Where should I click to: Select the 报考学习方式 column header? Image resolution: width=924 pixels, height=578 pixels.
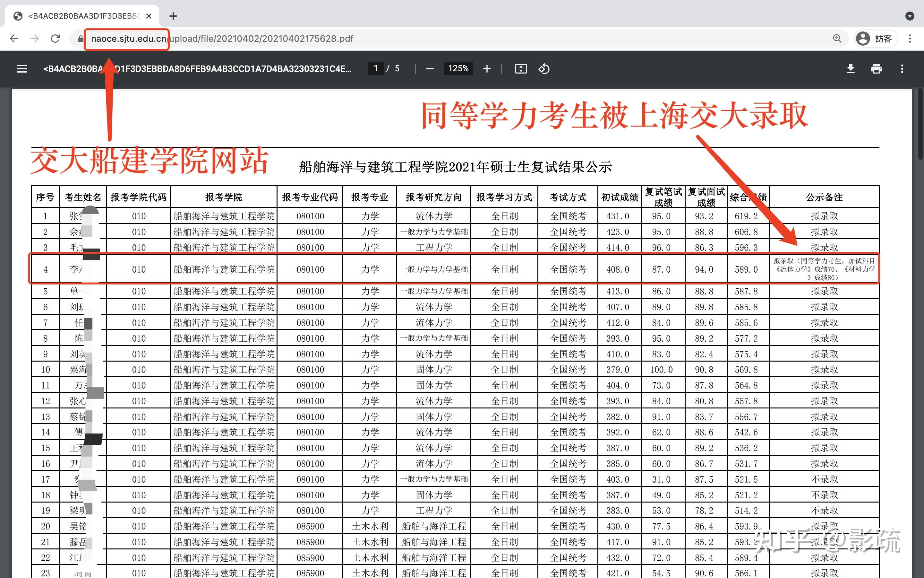click(x=504, y=197)
